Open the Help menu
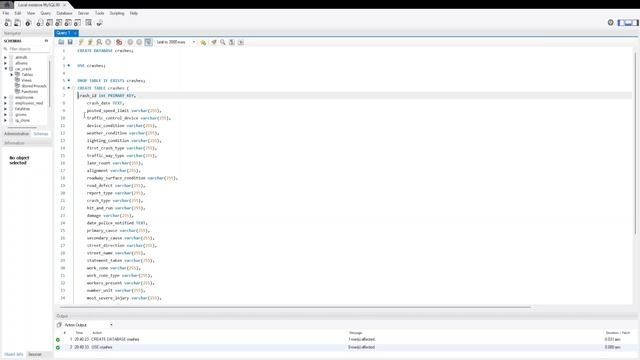Image resolution: width=640 pixels, height=360 pixels. point(133,13)
